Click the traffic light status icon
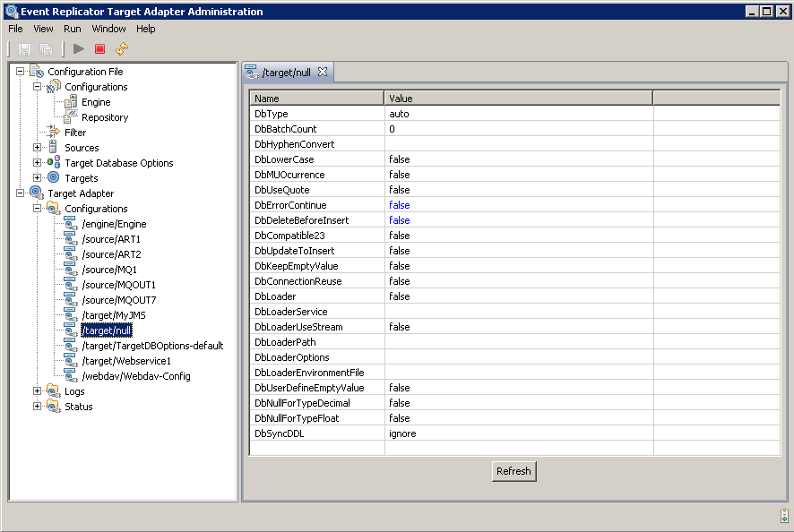 pos(784,516)
